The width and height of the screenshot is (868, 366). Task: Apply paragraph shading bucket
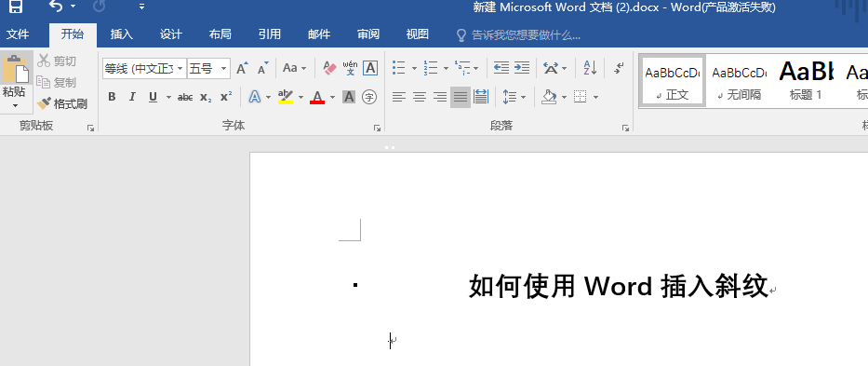549,97
